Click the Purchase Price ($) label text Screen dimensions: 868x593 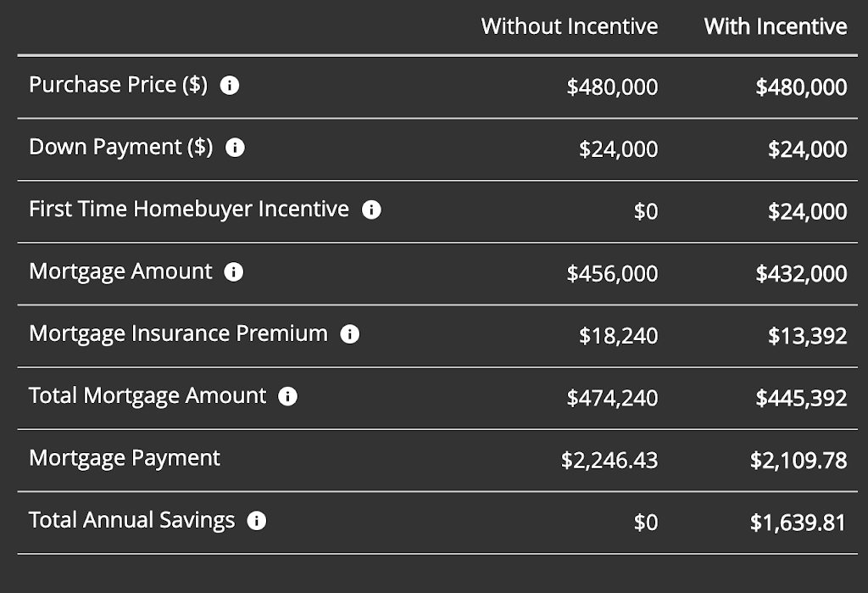[x=119, y=85]
